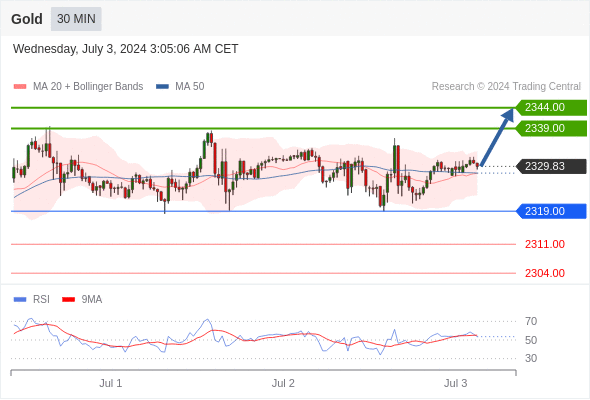This screenshot has width=590, height=400.
Task: Click the 30 MIN timeframe button
Action: 76,19
